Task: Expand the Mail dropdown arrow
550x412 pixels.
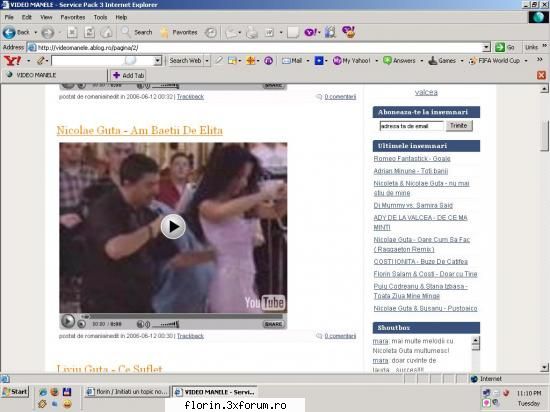Action: tap(308, 61)
